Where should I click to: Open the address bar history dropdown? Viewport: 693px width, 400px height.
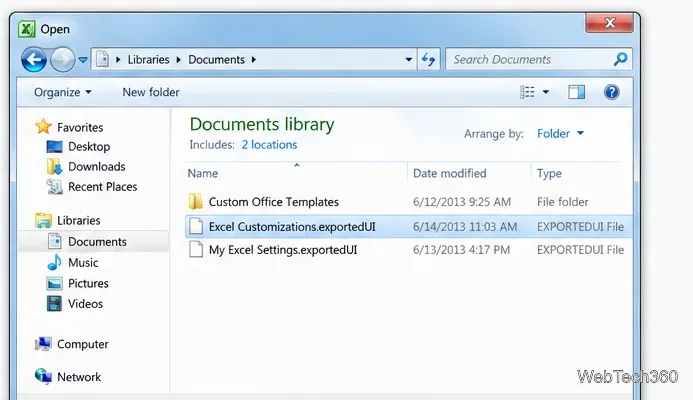click(x=408, y=60)
